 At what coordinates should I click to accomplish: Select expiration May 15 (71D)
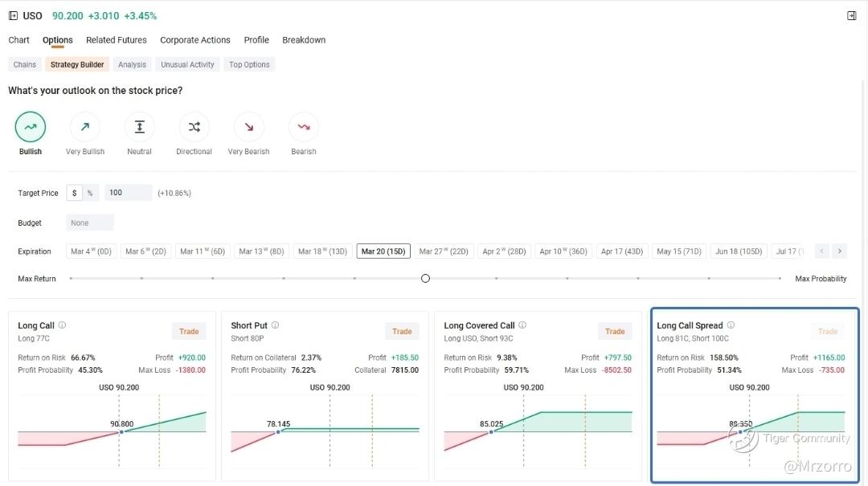point(678,251)
